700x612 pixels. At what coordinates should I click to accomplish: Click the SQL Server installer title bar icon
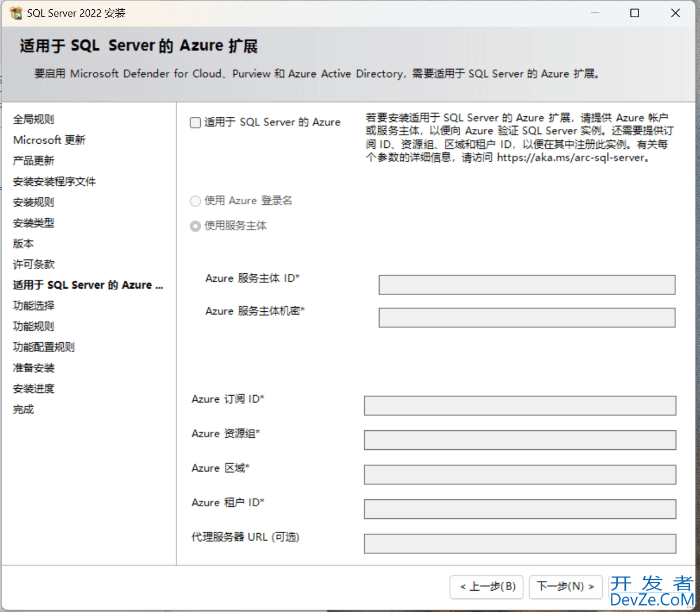coord(16,13)
